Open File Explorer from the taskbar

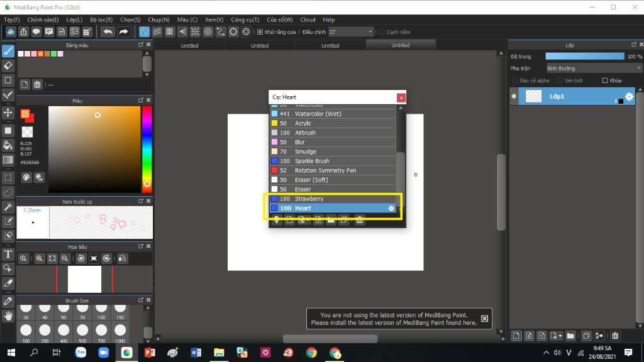pos(219,353)
